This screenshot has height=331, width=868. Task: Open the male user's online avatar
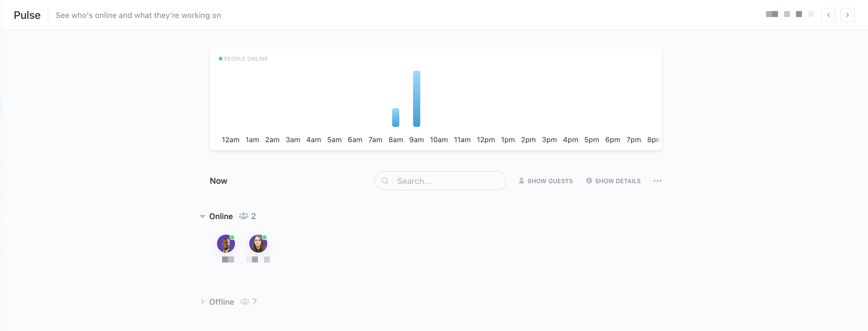tap(226, 244)
